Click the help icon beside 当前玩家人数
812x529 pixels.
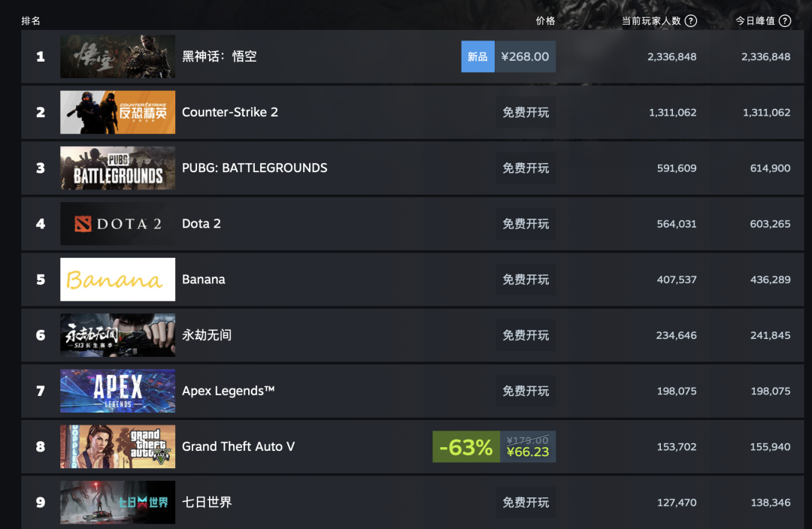pos(691,21)
